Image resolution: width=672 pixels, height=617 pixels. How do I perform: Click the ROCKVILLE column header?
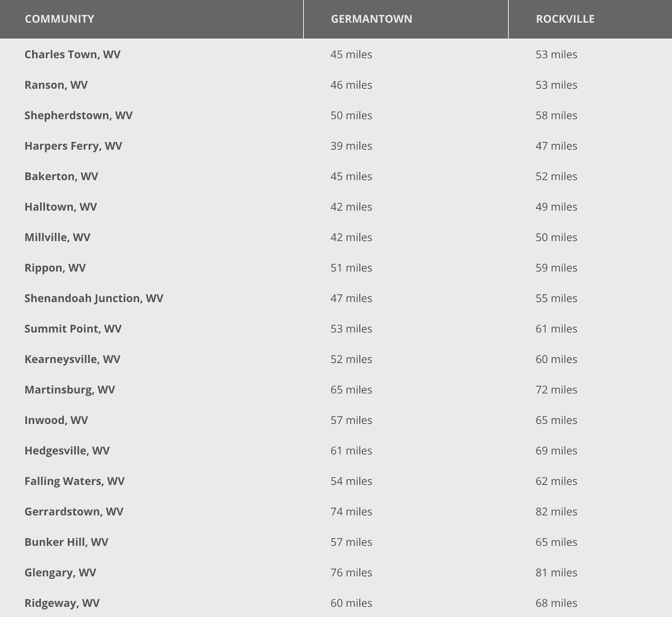point(565,19)
